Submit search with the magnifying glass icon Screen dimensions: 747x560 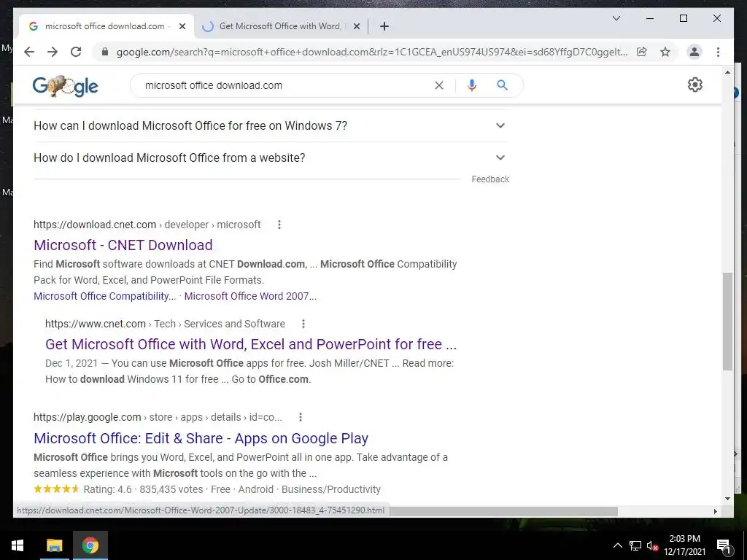502,85
